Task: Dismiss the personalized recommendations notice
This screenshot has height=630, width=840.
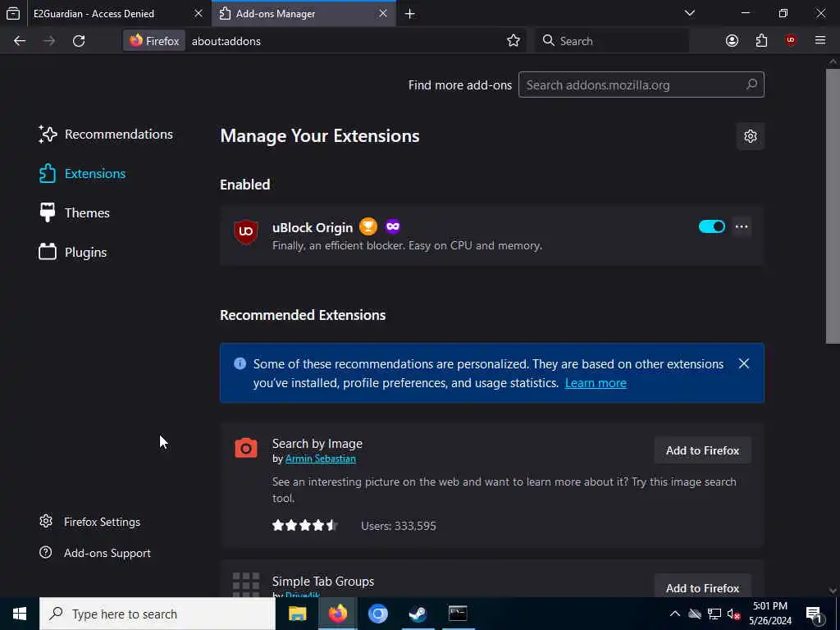Action: click(x=743, y=363)
